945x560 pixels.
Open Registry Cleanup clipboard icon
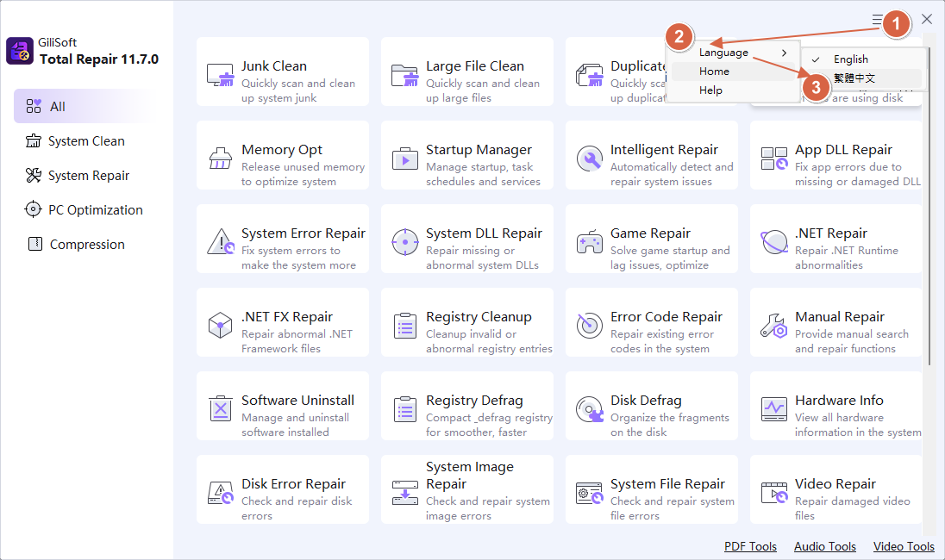click(405, 326)
